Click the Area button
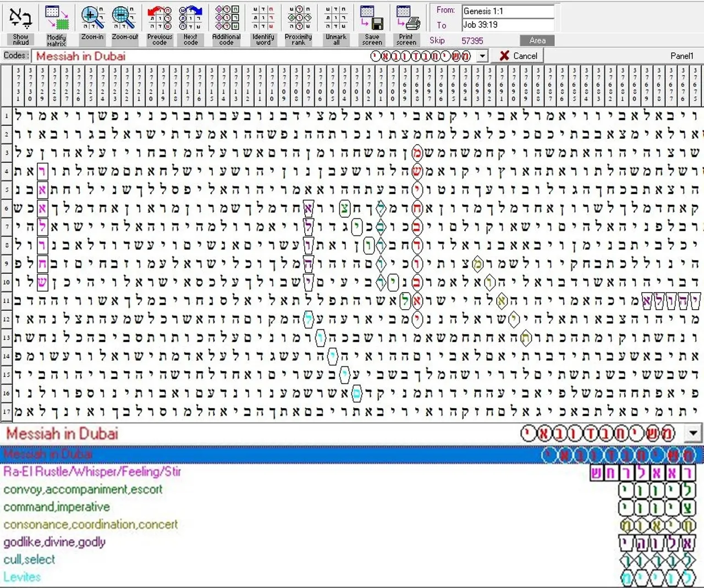This screenshot has width=704, height=588. coord(537,40)
